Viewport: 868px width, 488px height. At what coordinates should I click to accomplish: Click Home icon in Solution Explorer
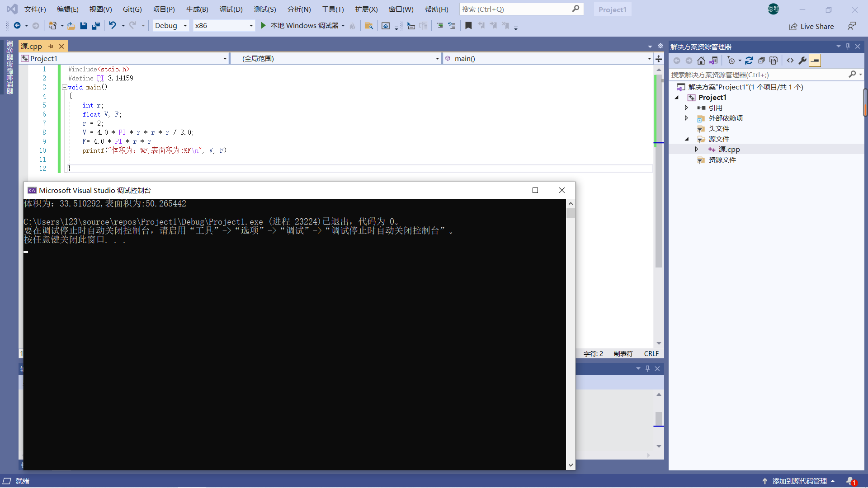(x=701, y=61)
